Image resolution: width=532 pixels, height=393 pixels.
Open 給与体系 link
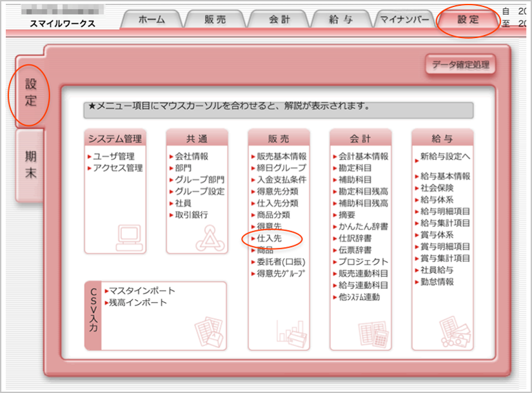click(x=437, y=200)
